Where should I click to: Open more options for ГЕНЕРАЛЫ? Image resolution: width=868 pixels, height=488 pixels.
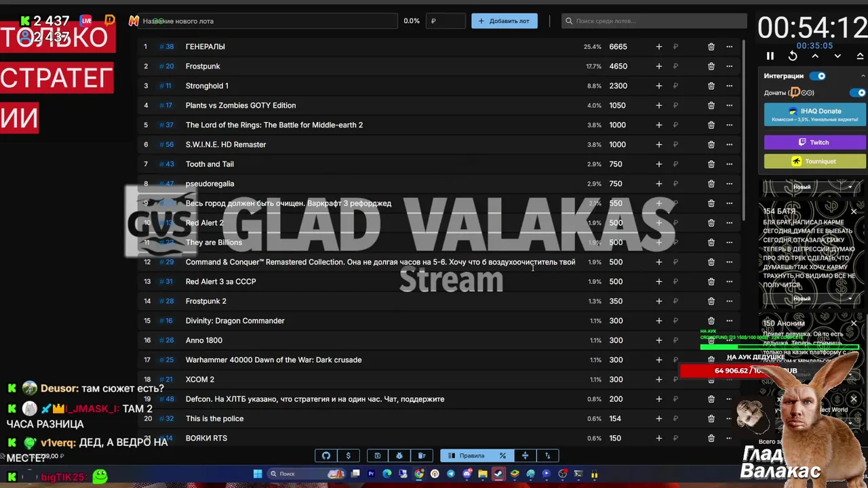coord(730,47)
